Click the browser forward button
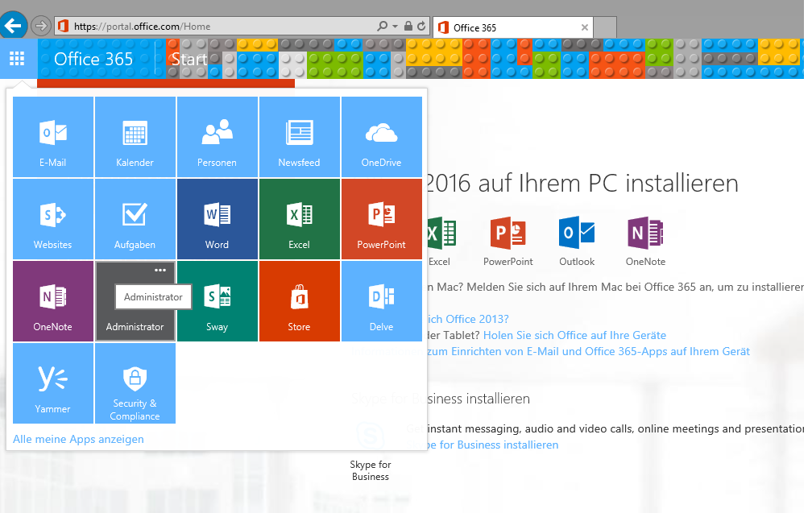The height and width of the screenshot is (513, 812). [x=40, y=25]
